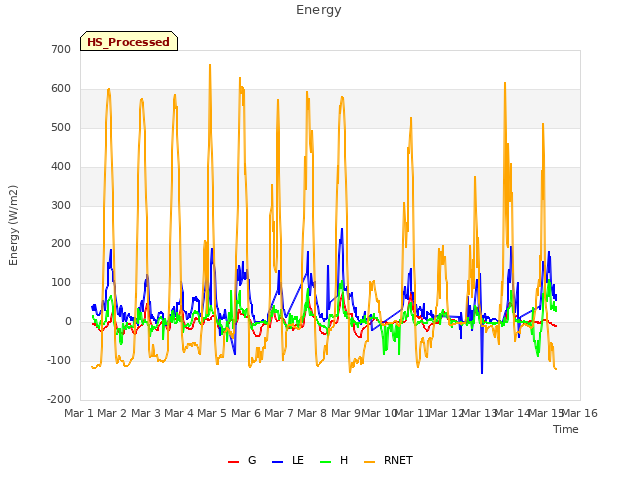This screenshot has height=480, width=640.
Task: Click the Time x-axis label
Action: 566,429
